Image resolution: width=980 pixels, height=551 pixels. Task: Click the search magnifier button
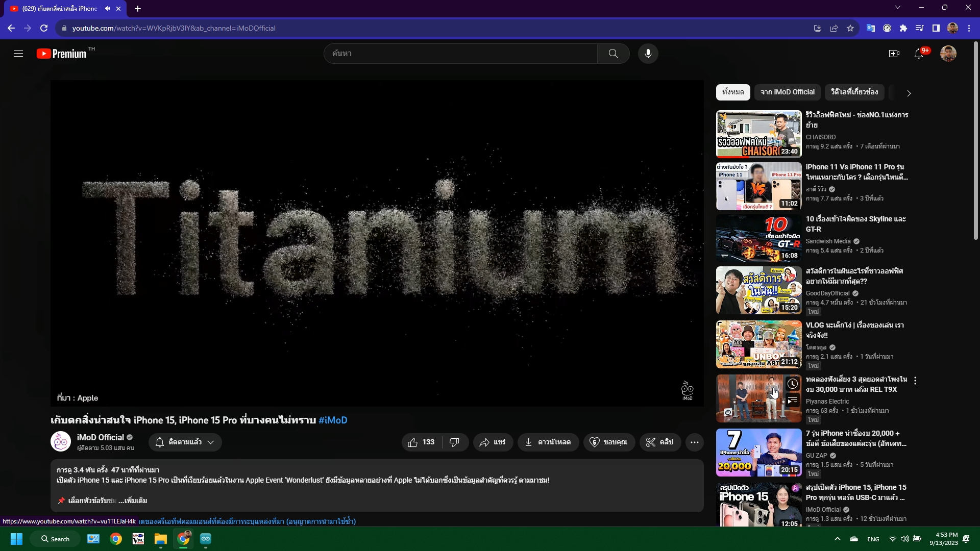tap(613, 54)
